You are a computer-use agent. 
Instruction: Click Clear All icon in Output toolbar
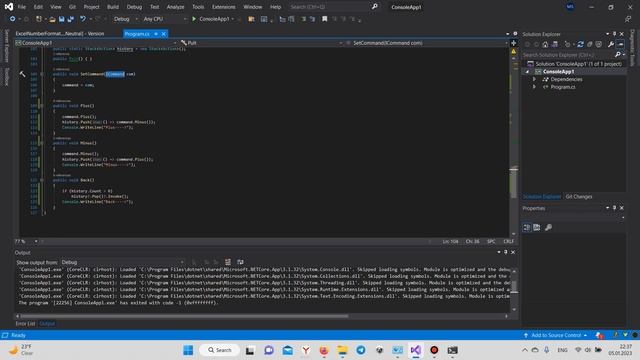coord(228,262)
